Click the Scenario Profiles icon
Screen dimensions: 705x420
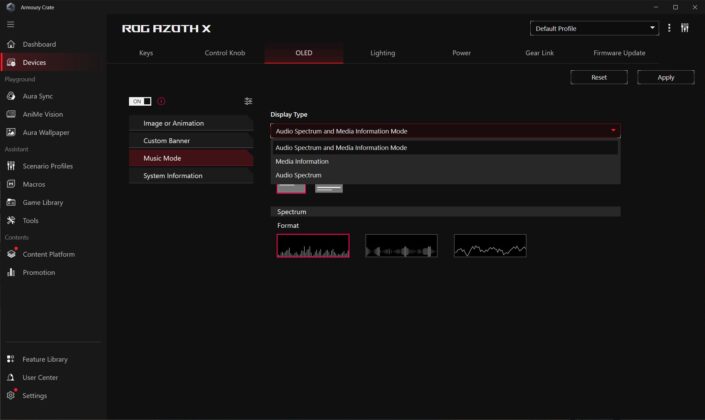[11, 166]
